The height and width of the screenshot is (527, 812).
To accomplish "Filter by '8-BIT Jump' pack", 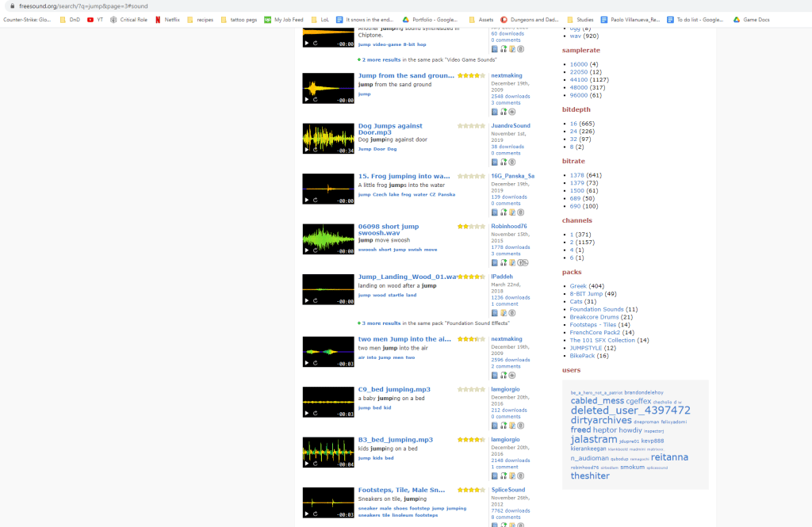I will [x=587, y=293].
